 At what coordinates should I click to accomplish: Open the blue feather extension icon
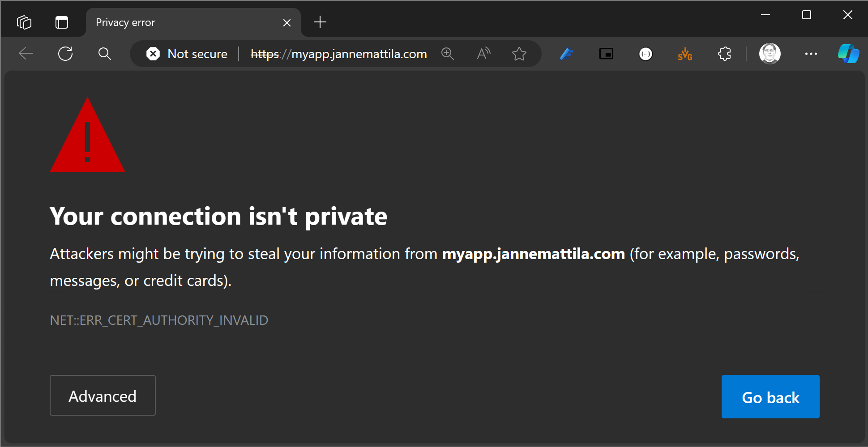pyautogui.click(x=567, y=54)
